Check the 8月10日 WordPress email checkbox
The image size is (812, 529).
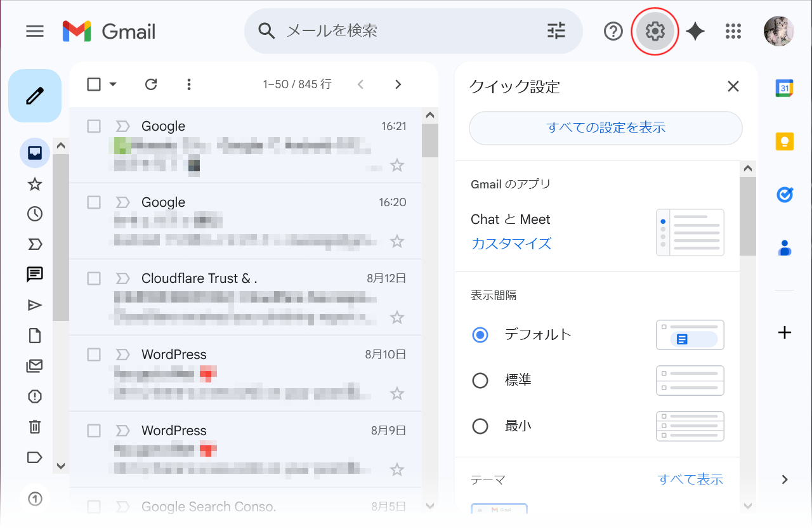pos(94,355)
